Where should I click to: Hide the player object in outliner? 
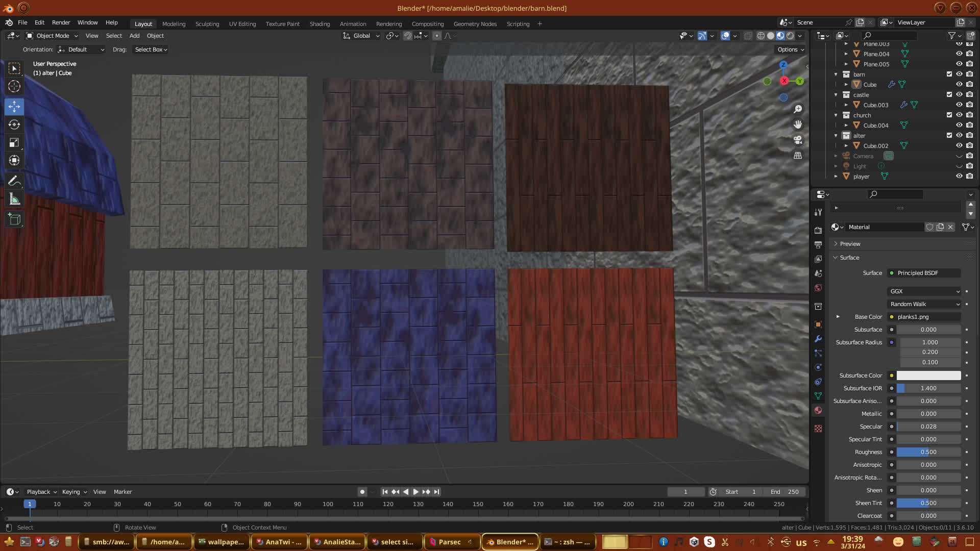point(959,176)
